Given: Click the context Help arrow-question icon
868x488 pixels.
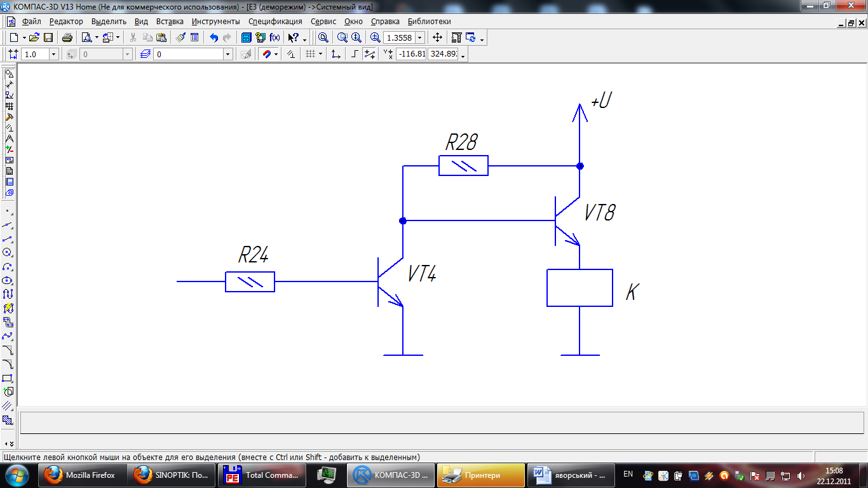Looking at the screenshot, I should [294, 37].
